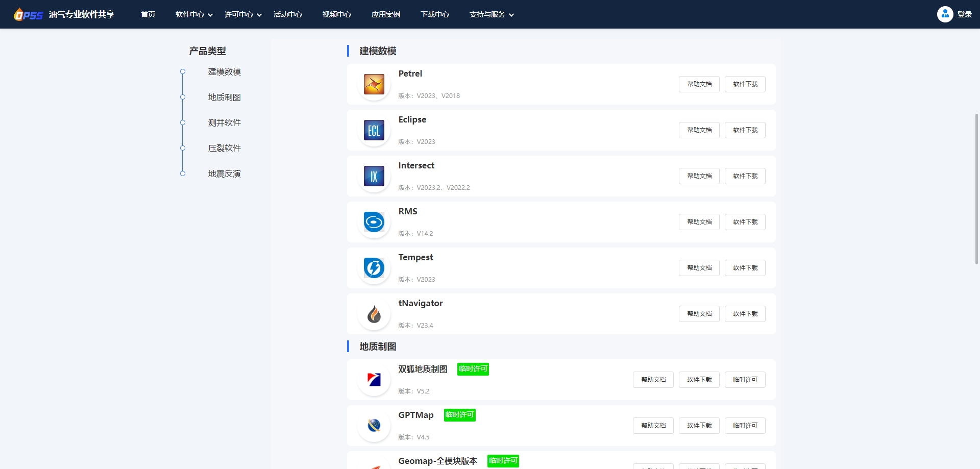The image size is (980, 469).
Task: Select 测井软件 in the product type sidebar
Action: click(x=224, y=123)
